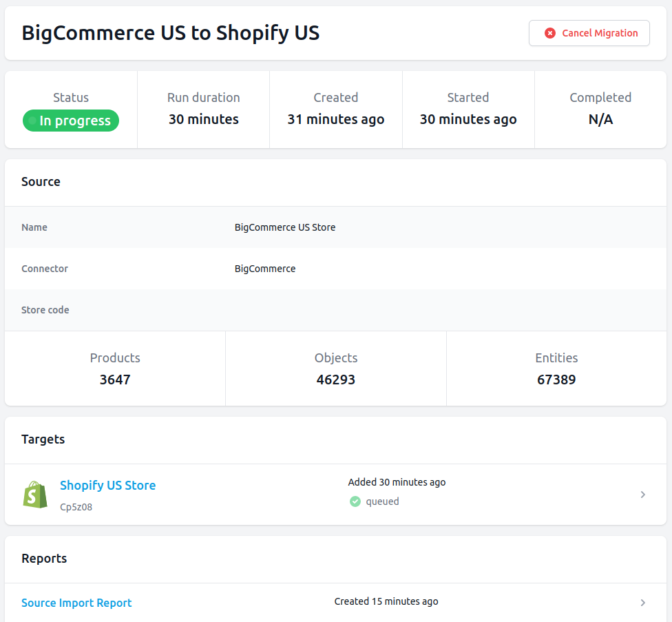Click the red X icon in Cancel Migration

tap(550, 33)
